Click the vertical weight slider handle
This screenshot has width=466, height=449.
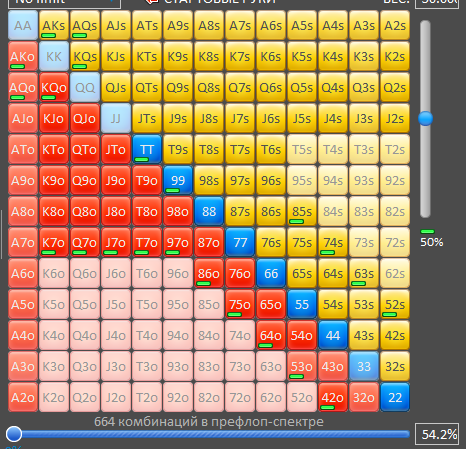pos(426,118)
